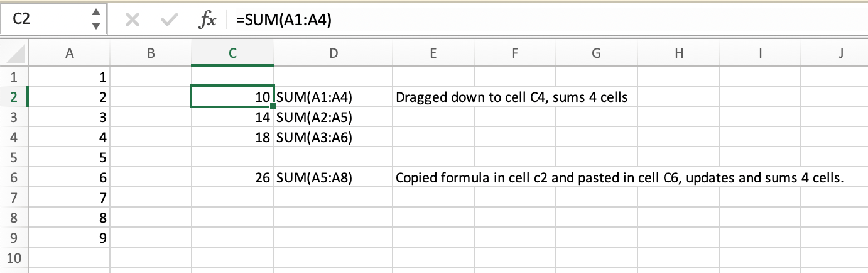Select row 10 header
868x273 pixels.
(14, 258)
